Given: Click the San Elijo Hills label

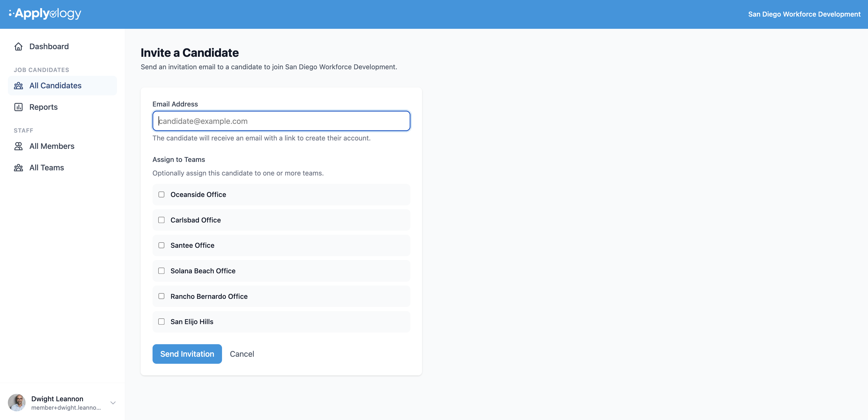Looking at the screenshot, I should 192,322.
